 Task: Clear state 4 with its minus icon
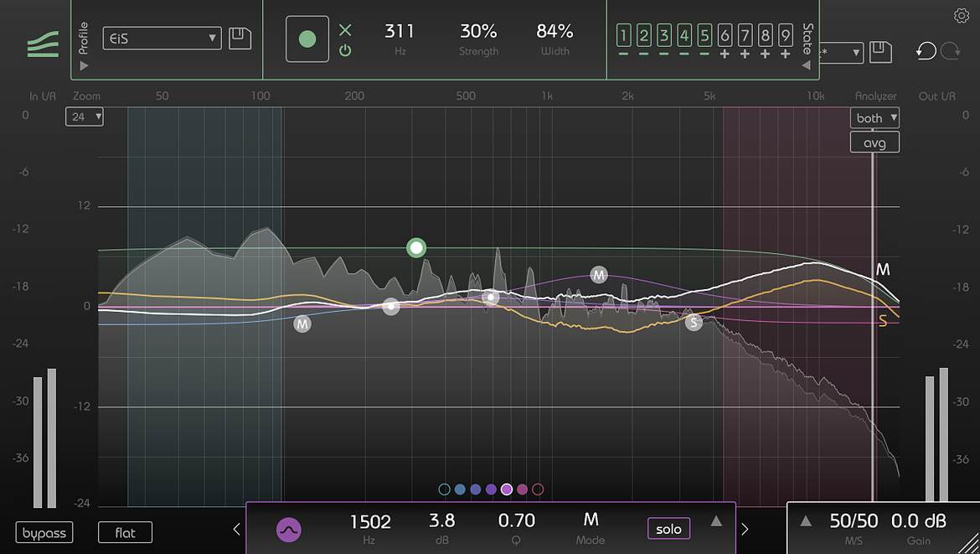pos(683,54)
